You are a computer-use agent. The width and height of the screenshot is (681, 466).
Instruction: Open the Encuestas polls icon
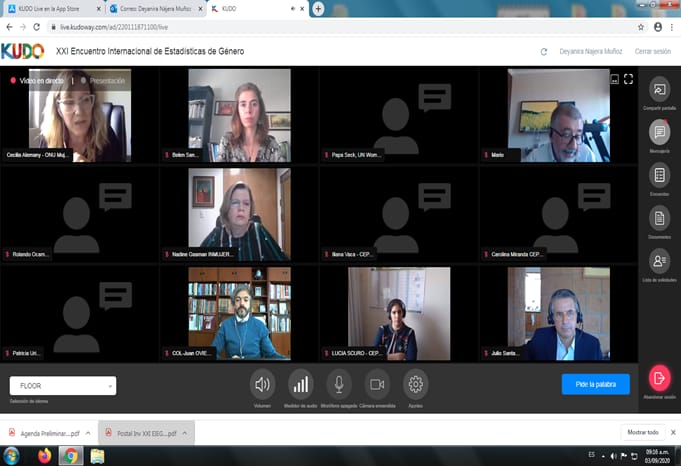click(659, 175)
